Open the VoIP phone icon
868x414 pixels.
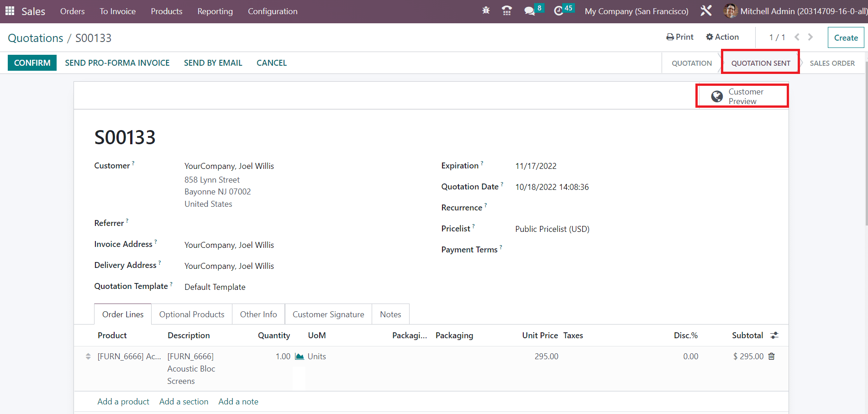(506, 10)
